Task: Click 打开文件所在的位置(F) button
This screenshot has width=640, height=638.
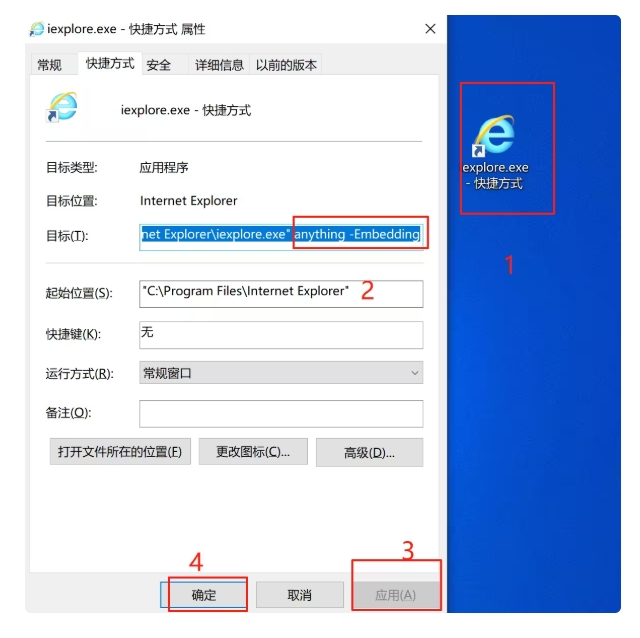Action: point(120,452)
